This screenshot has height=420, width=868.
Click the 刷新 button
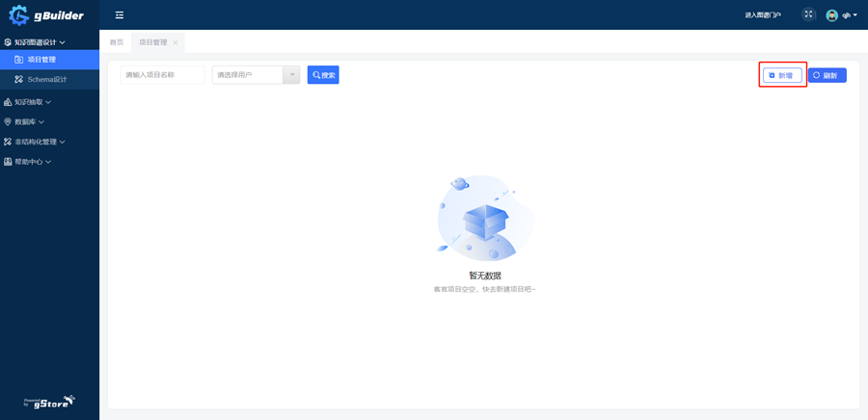click(827, 75)
